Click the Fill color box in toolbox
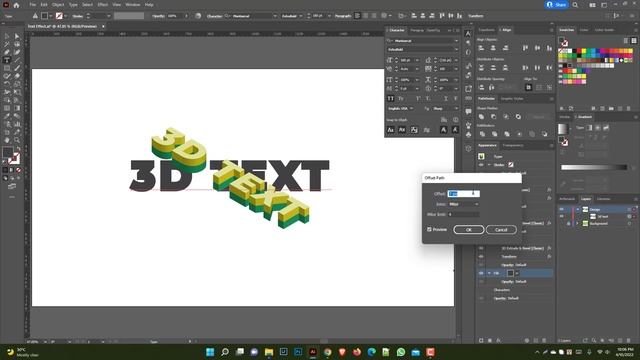 [x=8, y=153]
